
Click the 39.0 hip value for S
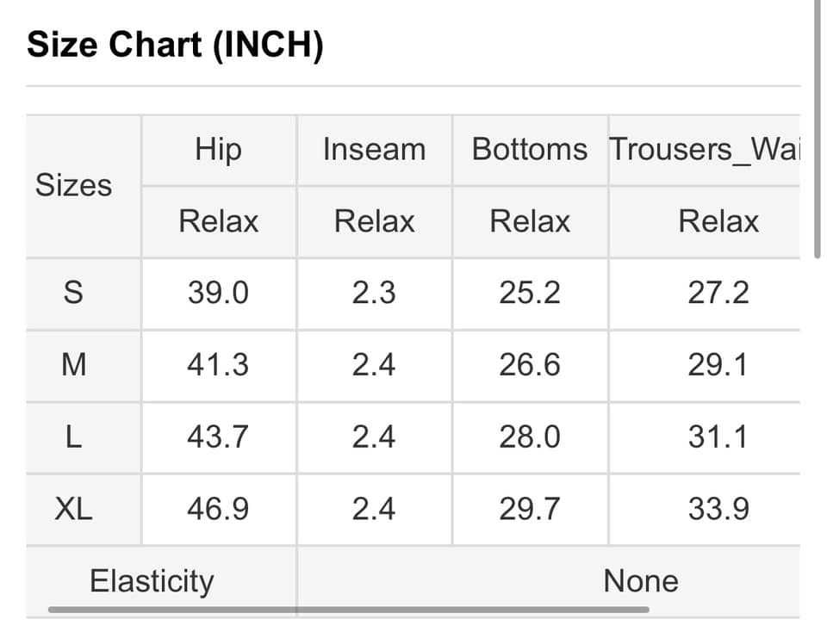[218, 294]
